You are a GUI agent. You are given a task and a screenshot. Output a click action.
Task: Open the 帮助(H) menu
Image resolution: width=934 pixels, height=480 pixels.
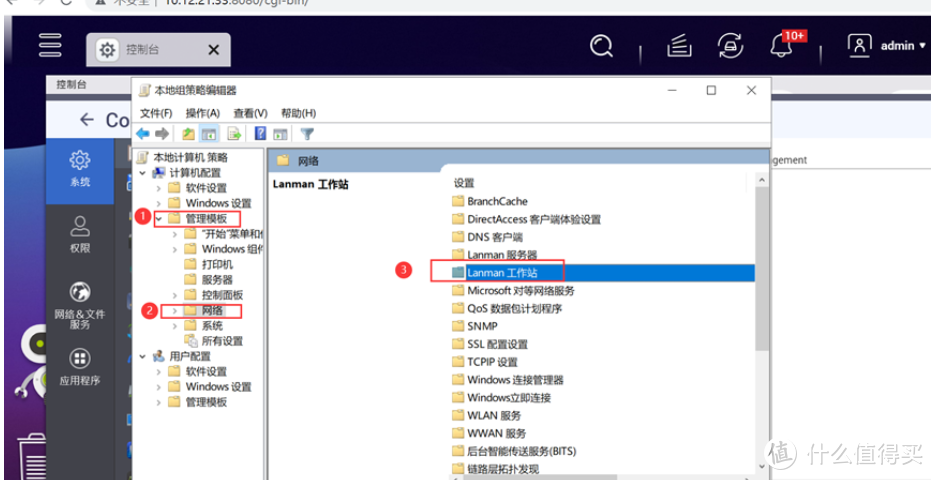298,113
